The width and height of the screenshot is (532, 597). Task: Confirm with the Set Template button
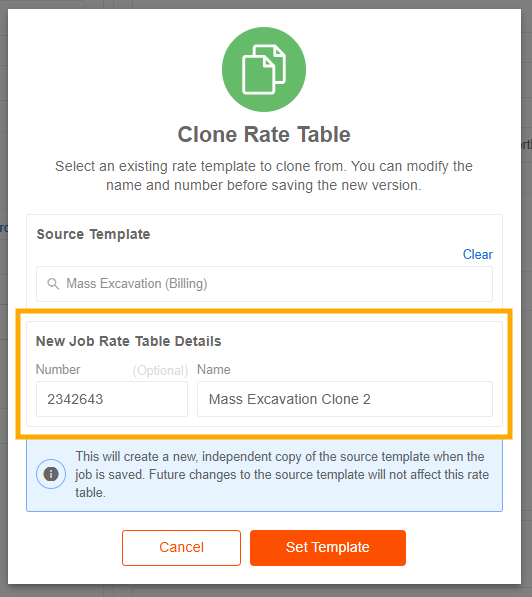pyautogui.click(x=328, y=548)
